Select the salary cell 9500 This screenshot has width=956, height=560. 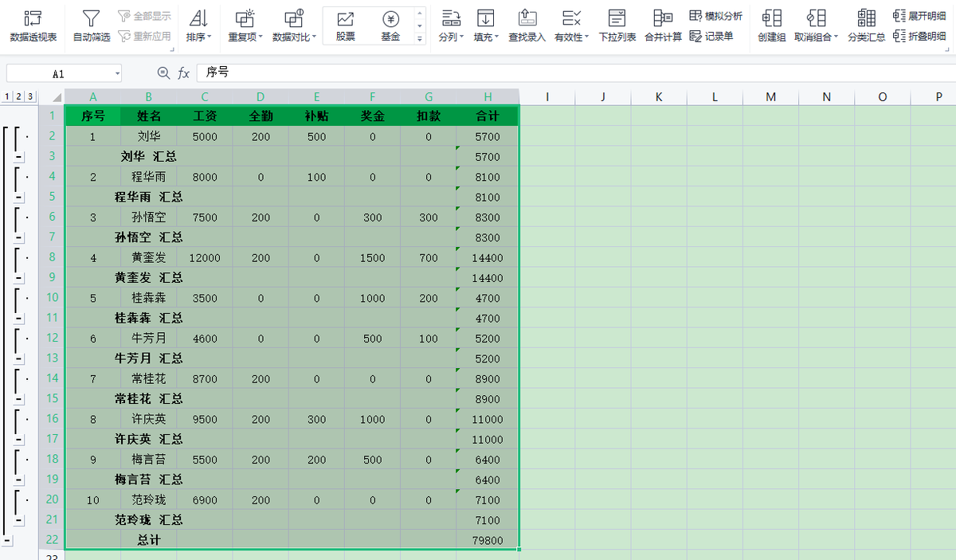pos(205,419)
